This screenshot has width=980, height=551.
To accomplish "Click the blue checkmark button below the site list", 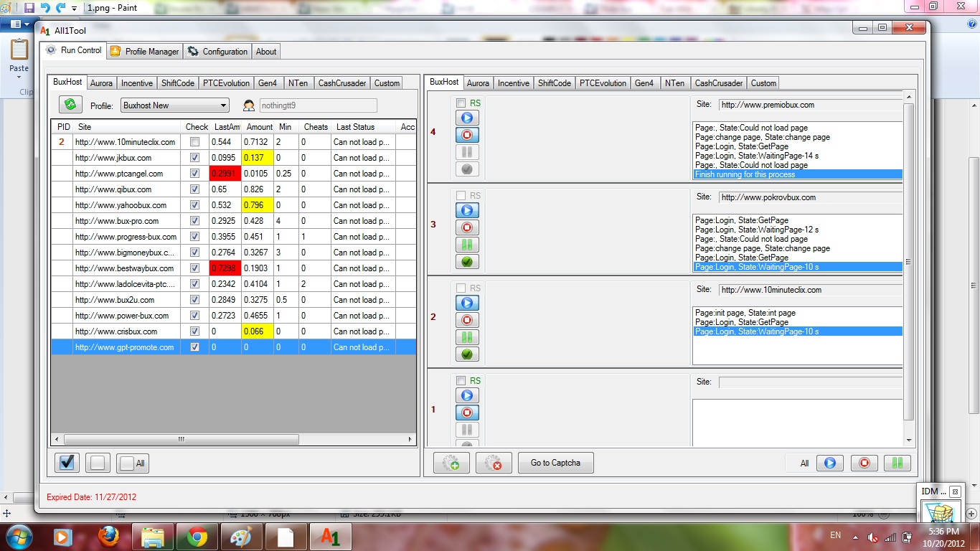I will tap(67, 463).
